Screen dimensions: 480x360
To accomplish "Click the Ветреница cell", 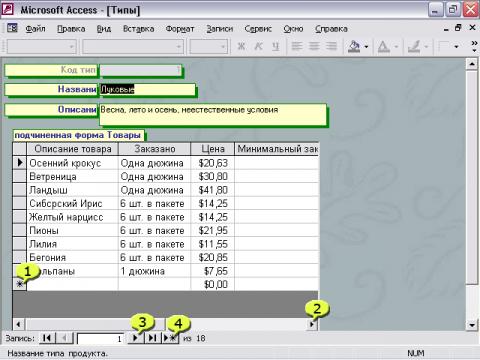I will click(72, 176).
